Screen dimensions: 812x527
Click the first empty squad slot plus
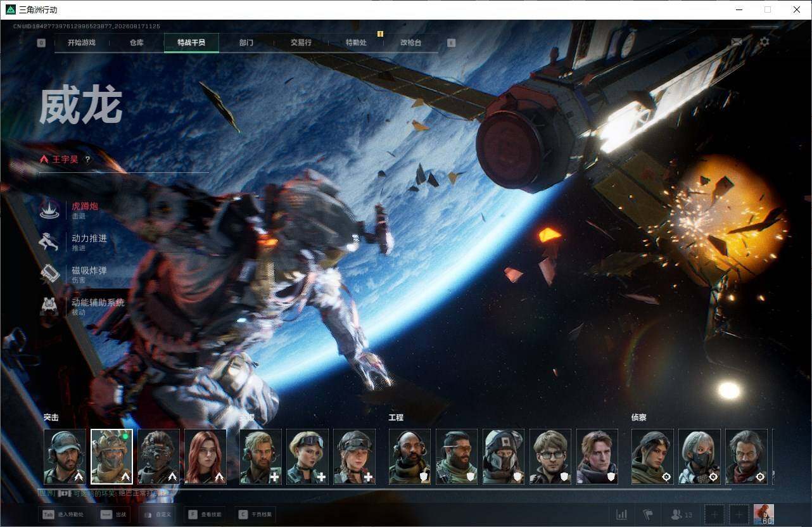click(x=714, y=514)
